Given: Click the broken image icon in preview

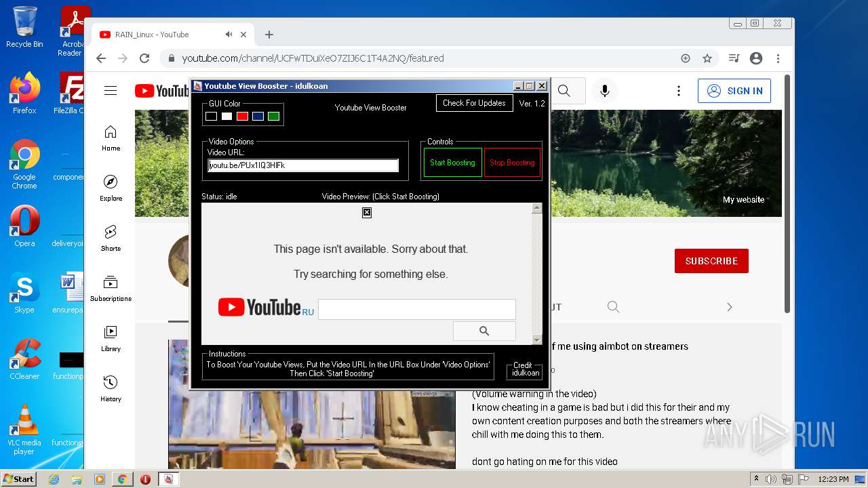Looking at the screenshot, I should click(x=367, y=213).
